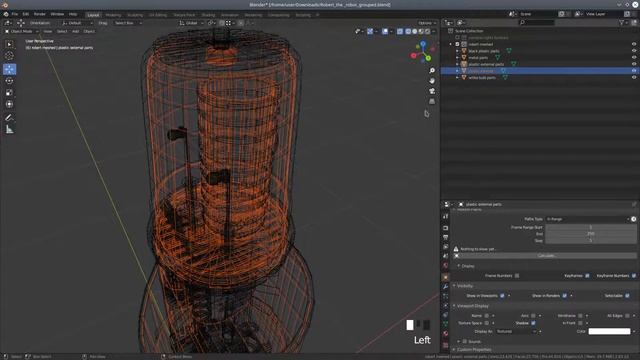The image size is (640, 360).
Task: Open Select Box drag dropdown
Action: pos(128,23)
